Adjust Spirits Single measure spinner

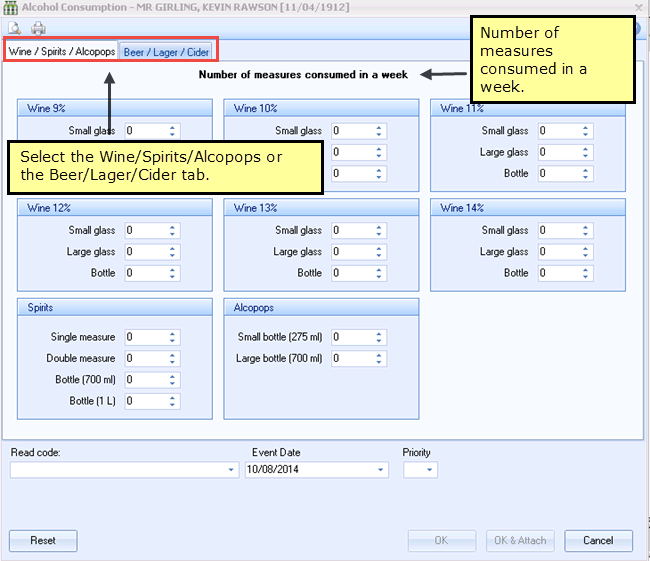point(173,338)
